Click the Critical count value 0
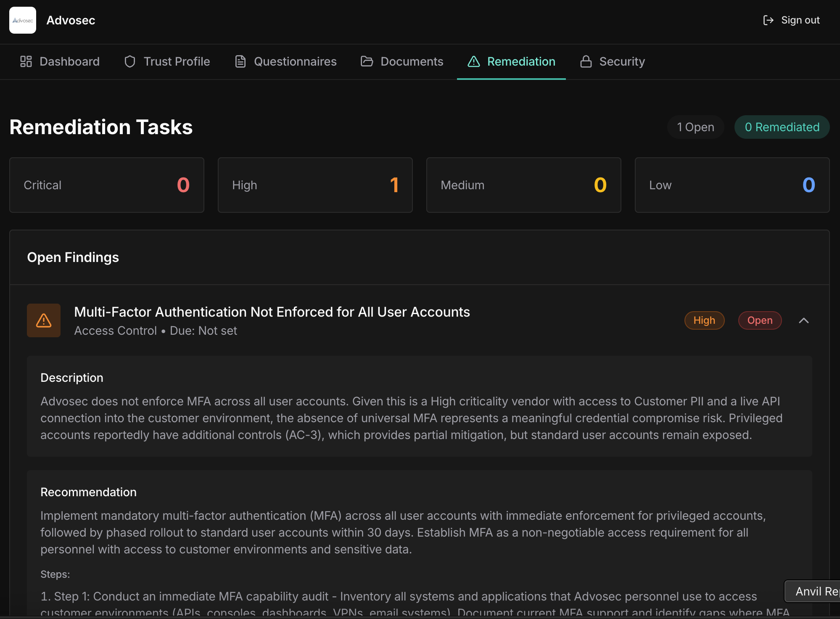The height and width of the screenshot is (619, 840). click(183, 185)
